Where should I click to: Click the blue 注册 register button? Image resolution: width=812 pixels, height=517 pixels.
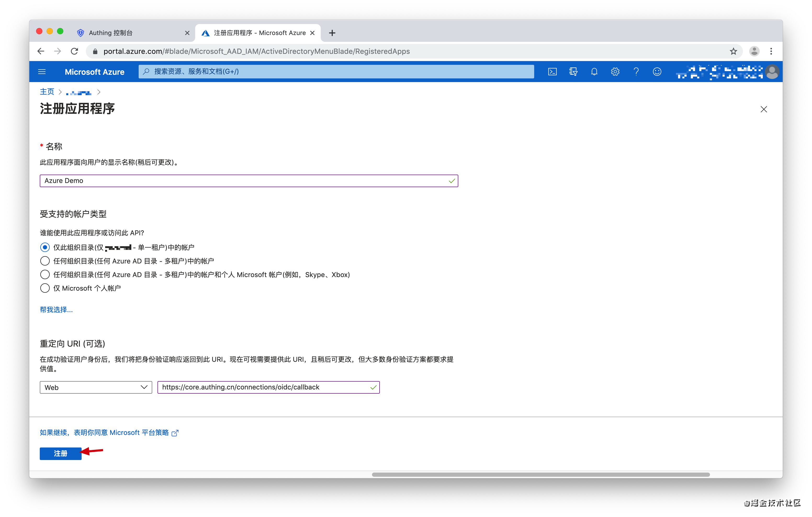click(x=60, y=453)
